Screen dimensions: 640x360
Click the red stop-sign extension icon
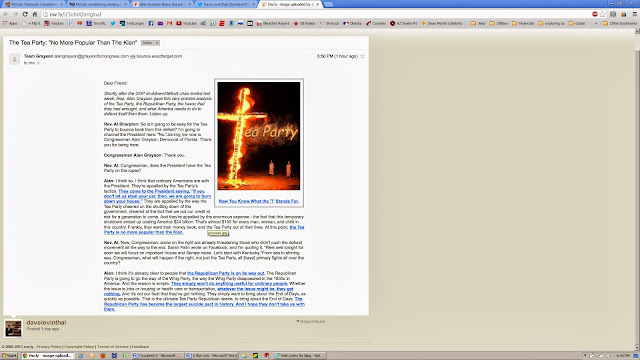tap(595, 14)
